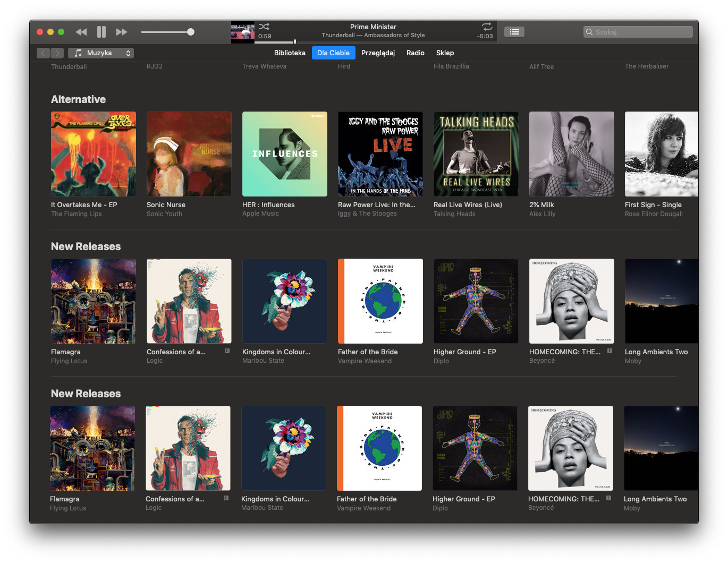Screen dimensions: 728x563
Task: Click the Thunderball name in the top row
Action: tap(69, 67)
